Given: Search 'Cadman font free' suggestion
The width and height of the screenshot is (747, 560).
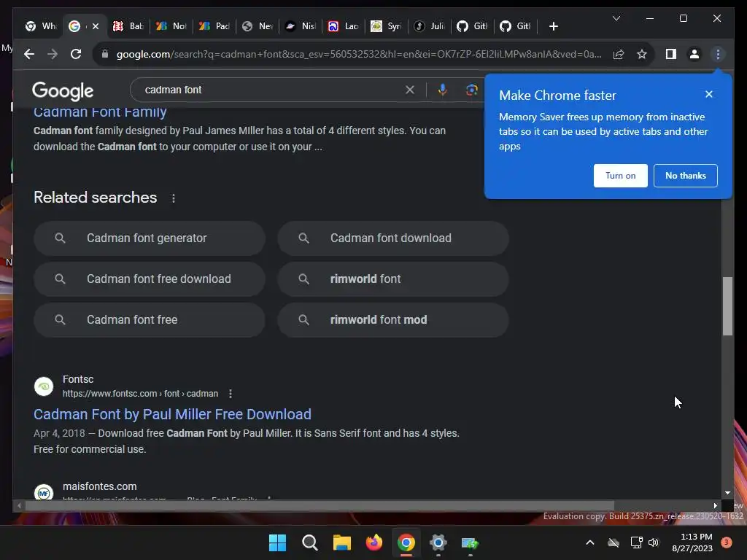Looking at the screenshot, I should tap(149, 320).
